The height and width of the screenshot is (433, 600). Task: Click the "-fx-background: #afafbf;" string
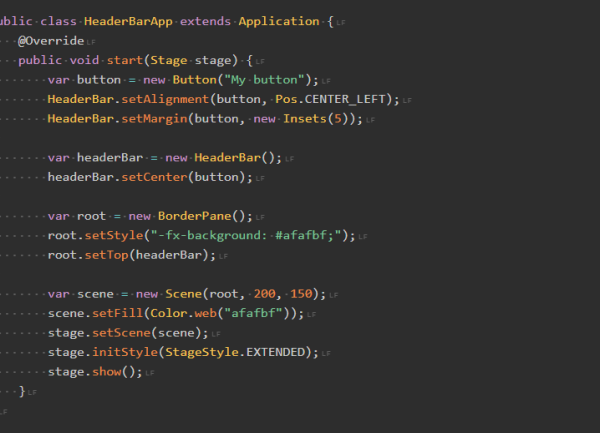coord(251,236)
